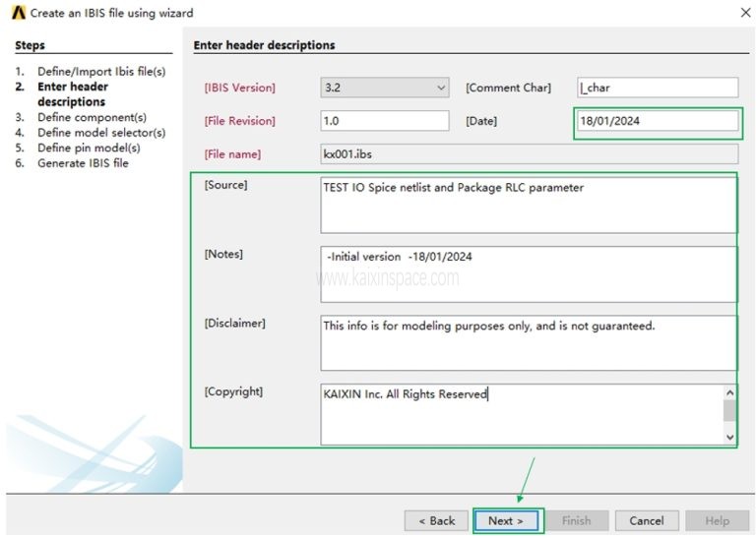The height and width of the screenshot is (538, 756).
Task: Click inside the Notes text box
Action: coord(529,274)
